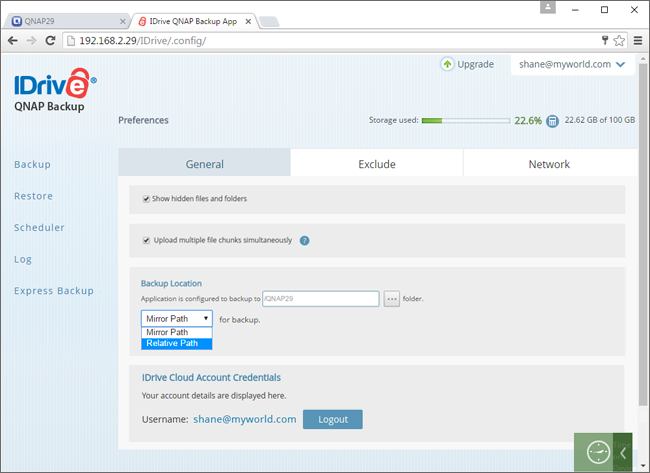
Task: Close the IDrive QNAP Backup App tab
Action: coord(248,22)
